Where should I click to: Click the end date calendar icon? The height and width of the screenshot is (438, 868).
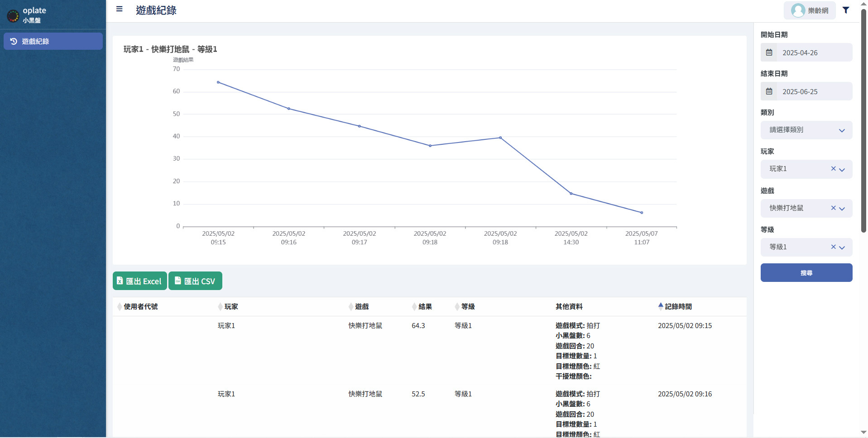click(769, 91)
